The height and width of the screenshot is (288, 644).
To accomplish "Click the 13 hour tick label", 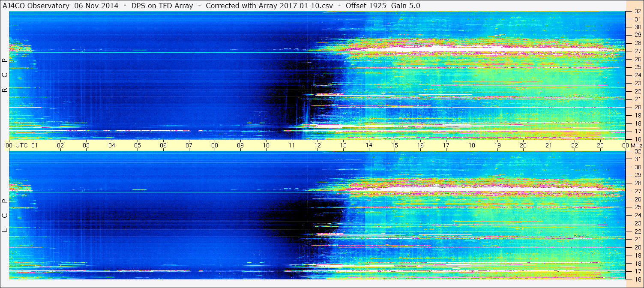I will pos(343,145).
